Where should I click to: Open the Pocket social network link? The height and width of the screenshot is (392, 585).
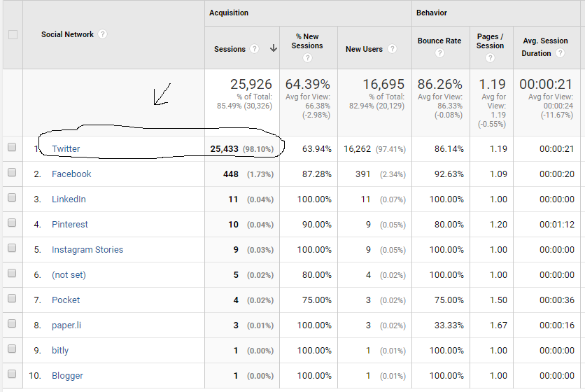pos(66,300)
